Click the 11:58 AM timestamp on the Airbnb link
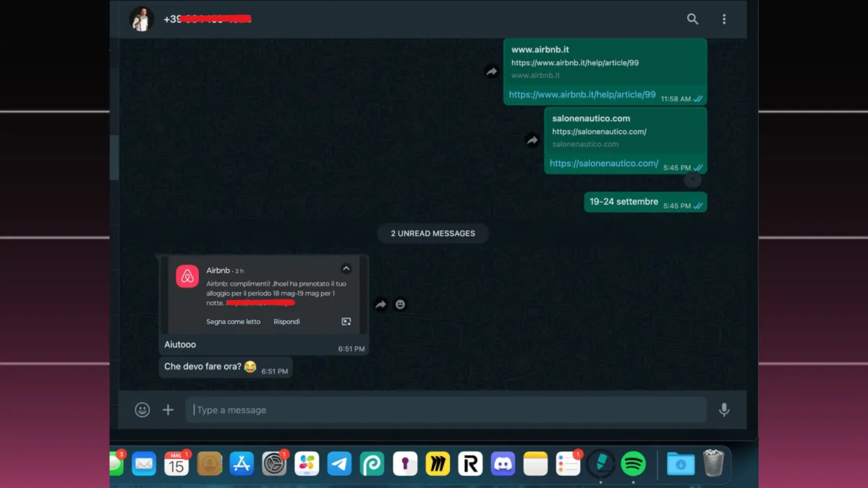This screenshot has width=868, height=488. click(676, 99)
